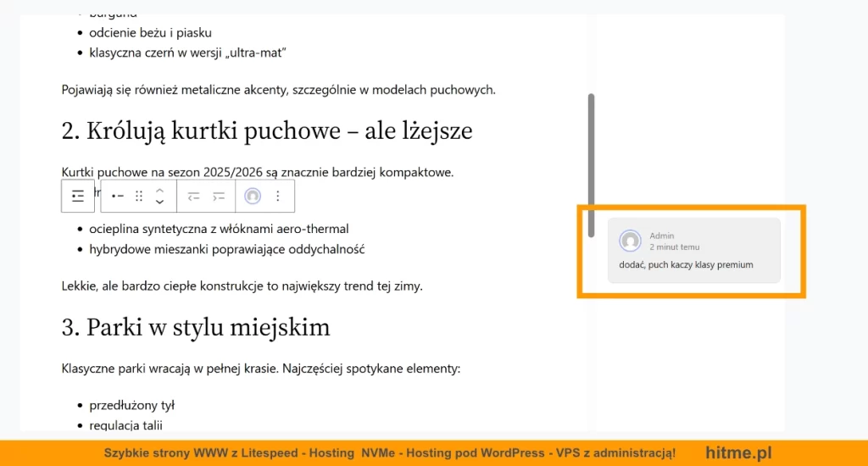Select the parent List block icon

coord(77,196)
